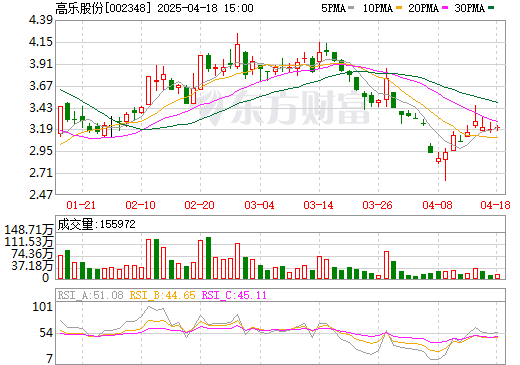Click the 148.71万 volume axis label
Image resolution: width=520 pixels, height=365 pixels.
coord(29,230)
